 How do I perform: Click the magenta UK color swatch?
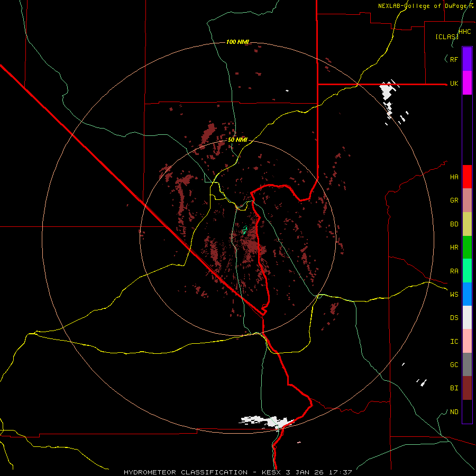[x=467, y=83]
